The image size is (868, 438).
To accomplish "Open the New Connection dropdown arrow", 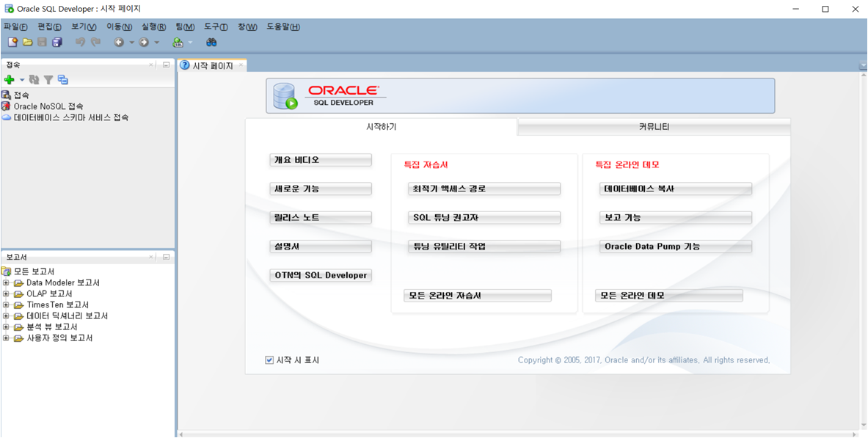I will tap(22, 80).
